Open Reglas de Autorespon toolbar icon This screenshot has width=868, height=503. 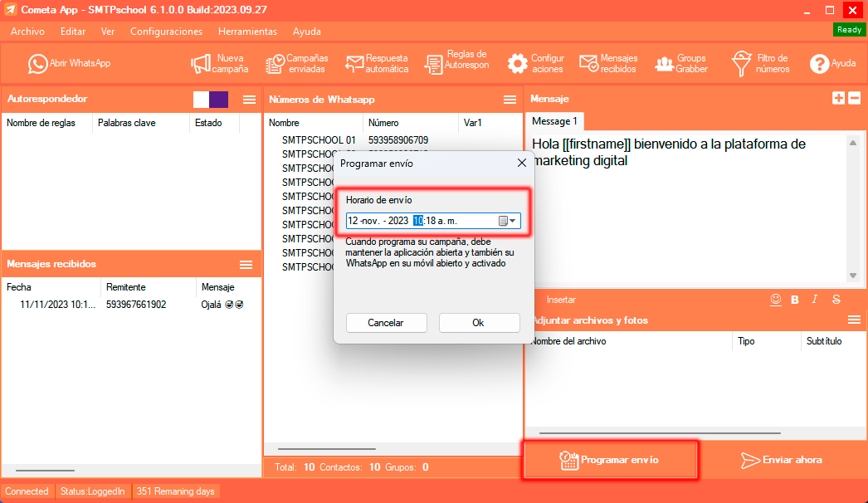pyautogui.click(x=433, y=64)
